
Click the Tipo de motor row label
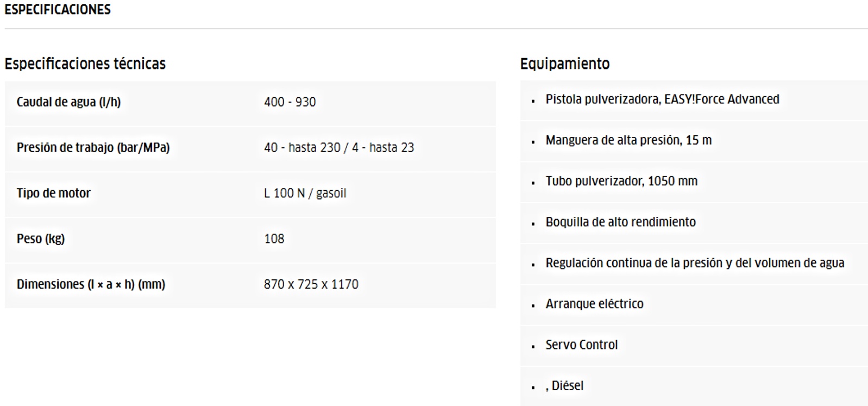click(x=54, y=193)
